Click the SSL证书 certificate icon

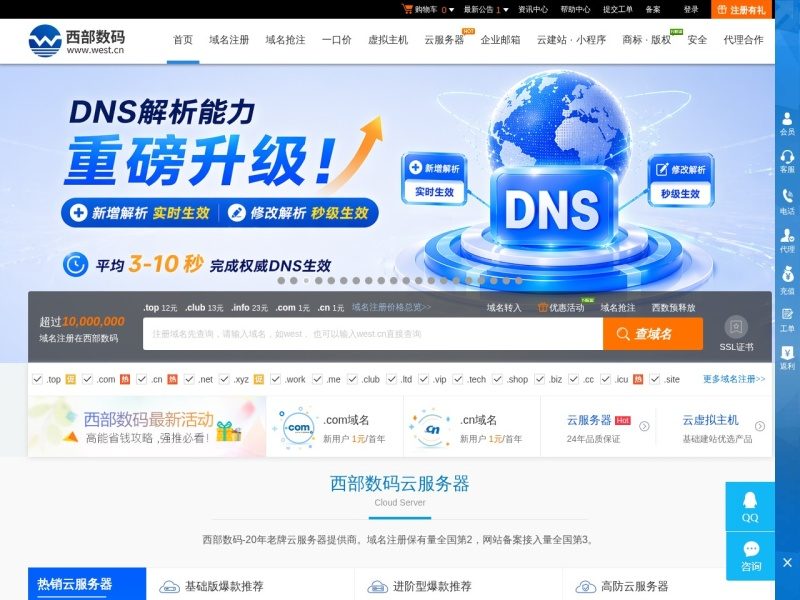(x=736, y=327)
